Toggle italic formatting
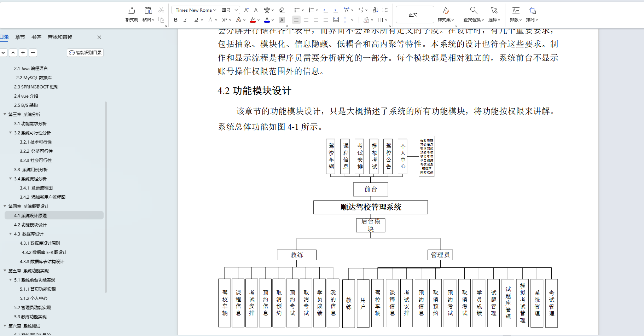This screenshot has width=644, height=336. [x=186, y=20]
